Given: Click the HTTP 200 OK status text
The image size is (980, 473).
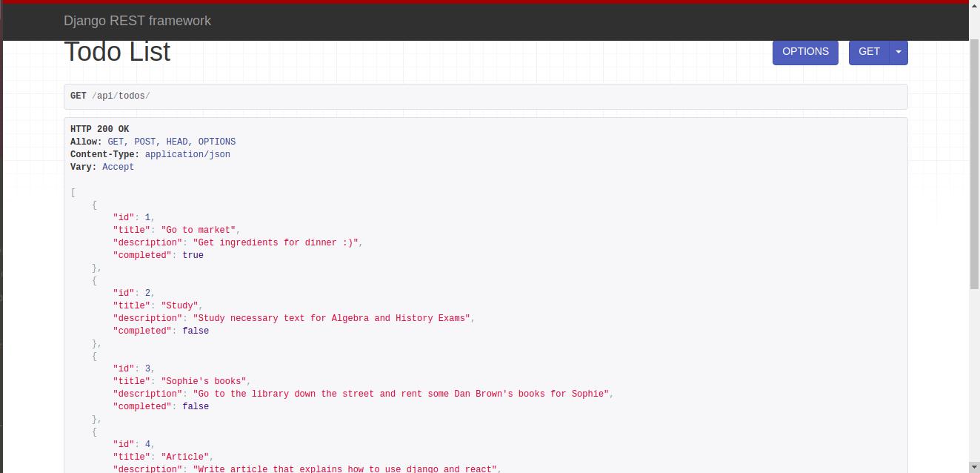Looking at the screenshot, I should [x=99, y=128].
